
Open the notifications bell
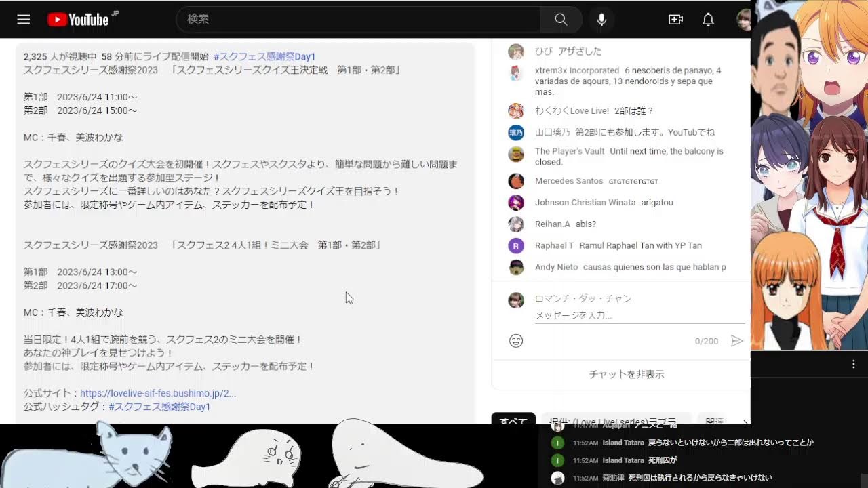click(708, 20)
